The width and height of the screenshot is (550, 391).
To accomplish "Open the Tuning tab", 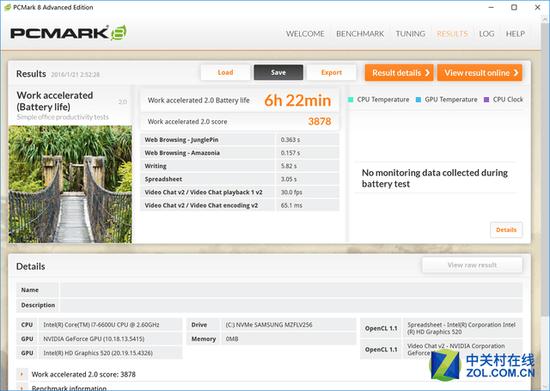I will [410, 34].
